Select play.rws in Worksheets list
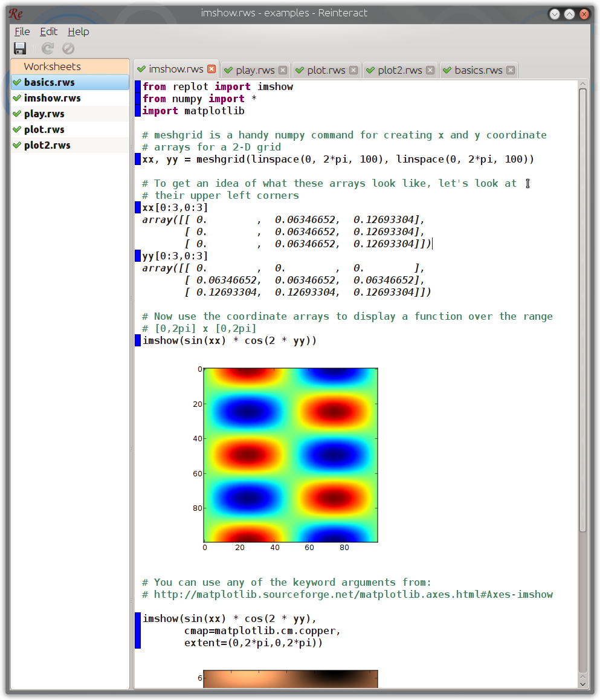Screen dimensions: 600x700 pyautogui.click(x=70, y=114)
